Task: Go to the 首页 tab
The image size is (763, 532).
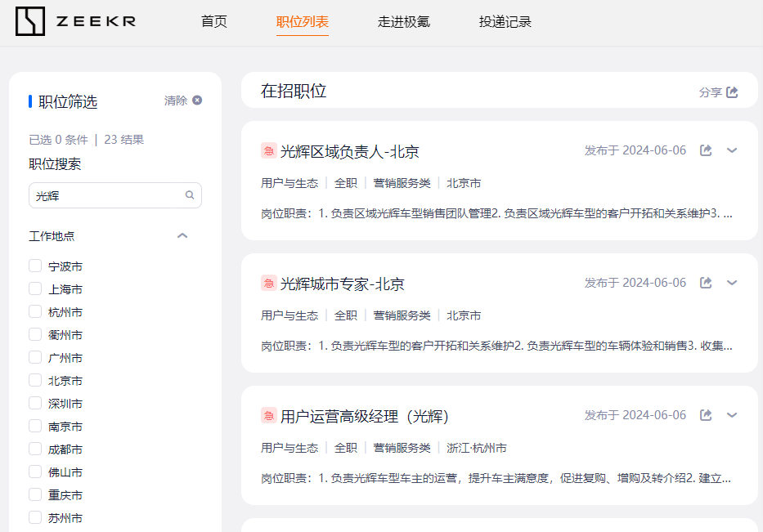Action: tap(214, 22)
